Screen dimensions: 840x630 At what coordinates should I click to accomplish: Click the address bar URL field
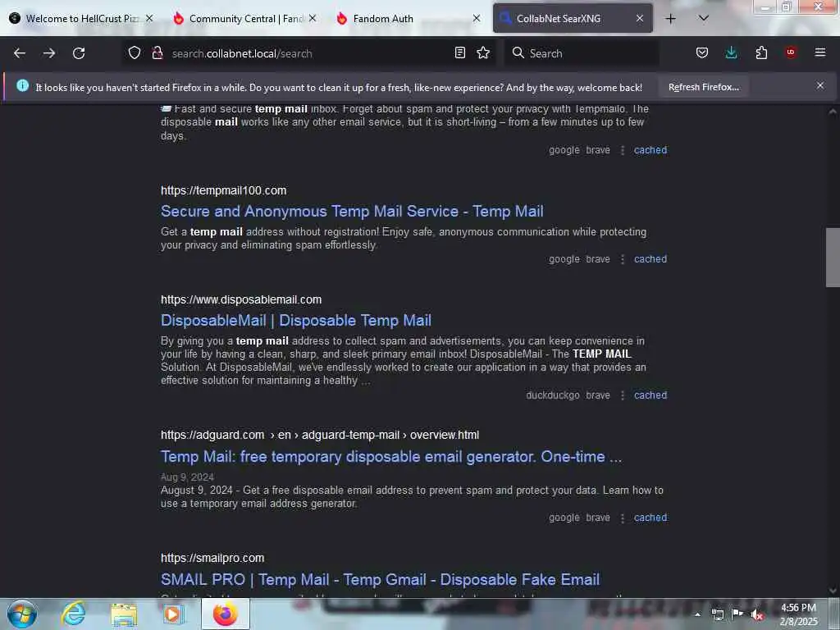pos(308,53)
